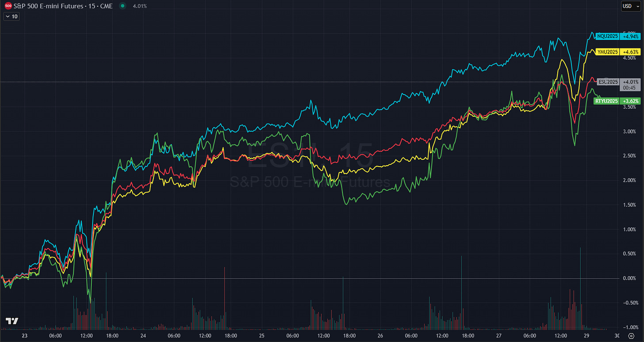Select the ESU2025 price label
This screenshot has height=342, width=644.
tap(607, 82)
